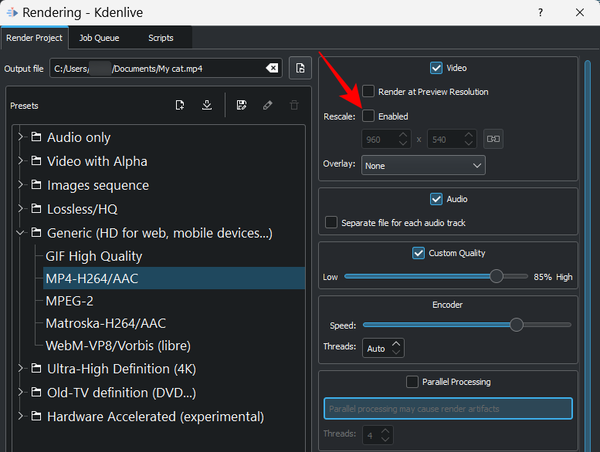600x452 pixels.
Task: Download new render presets
Action: click(x=207, y=105)
